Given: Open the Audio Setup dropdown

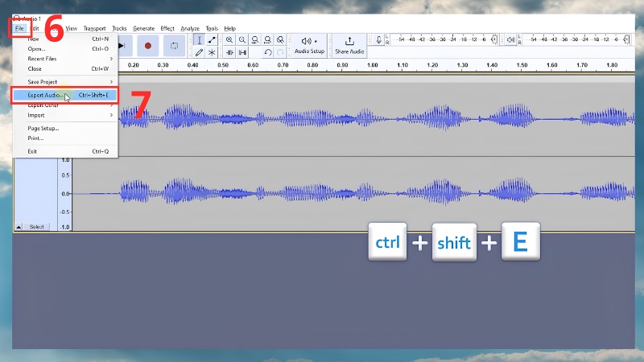Looking at the screenshot, I should [309, 45].
